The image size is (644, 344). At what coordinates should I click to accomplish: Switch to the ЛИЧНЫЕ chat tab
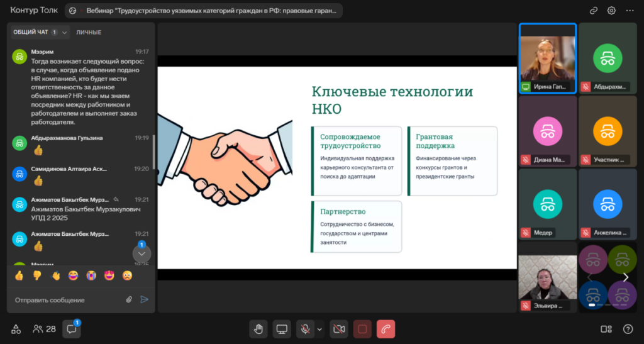[89, 32]
